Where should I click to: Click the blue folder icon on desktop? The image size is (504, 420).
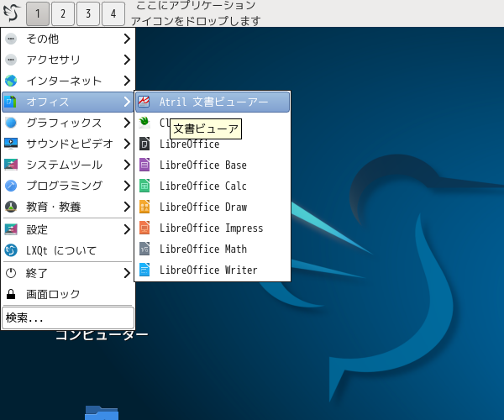point(102,412)
